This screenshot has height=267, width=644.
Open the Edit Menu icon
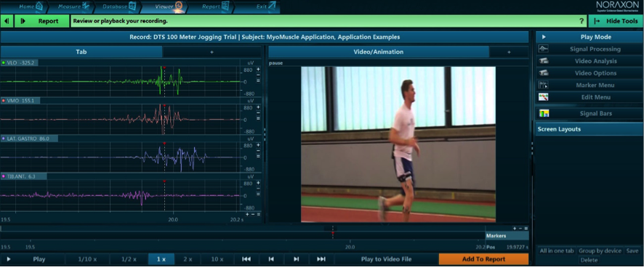tap(544, 97)
